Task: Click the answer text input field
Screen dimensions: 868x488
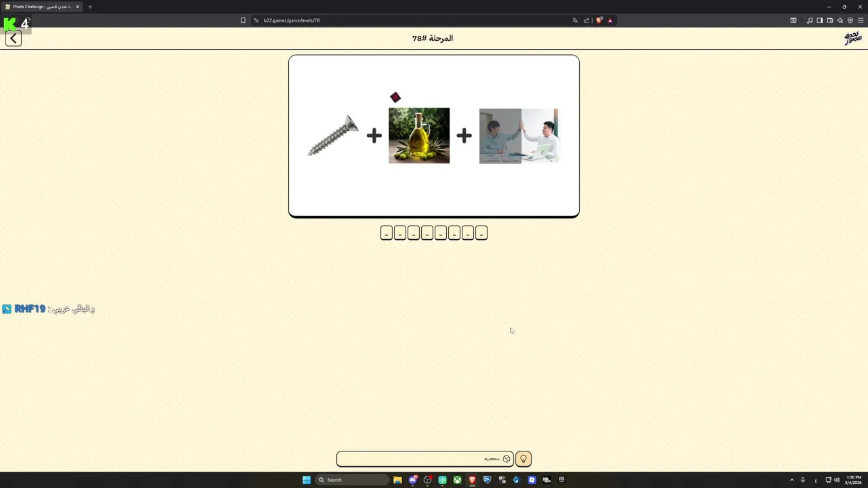Action: pyautogui.click(x=425, y=459)
